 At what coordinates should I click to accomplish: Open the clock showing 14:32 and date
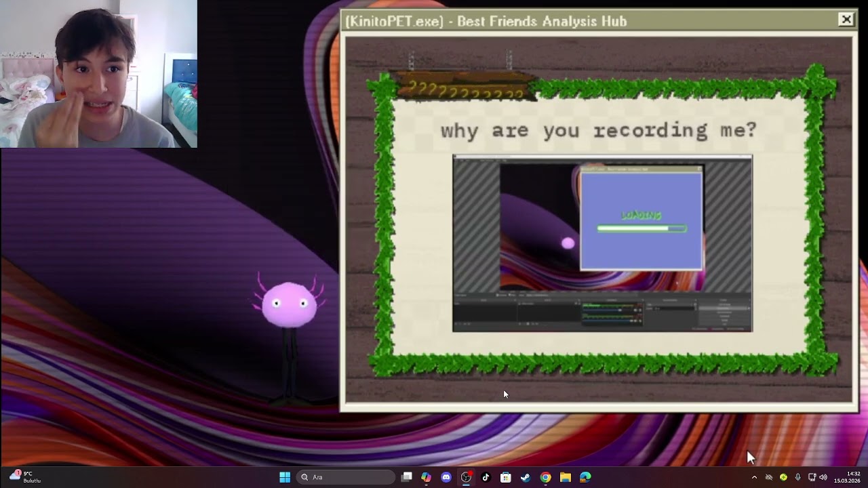[847, 477]
